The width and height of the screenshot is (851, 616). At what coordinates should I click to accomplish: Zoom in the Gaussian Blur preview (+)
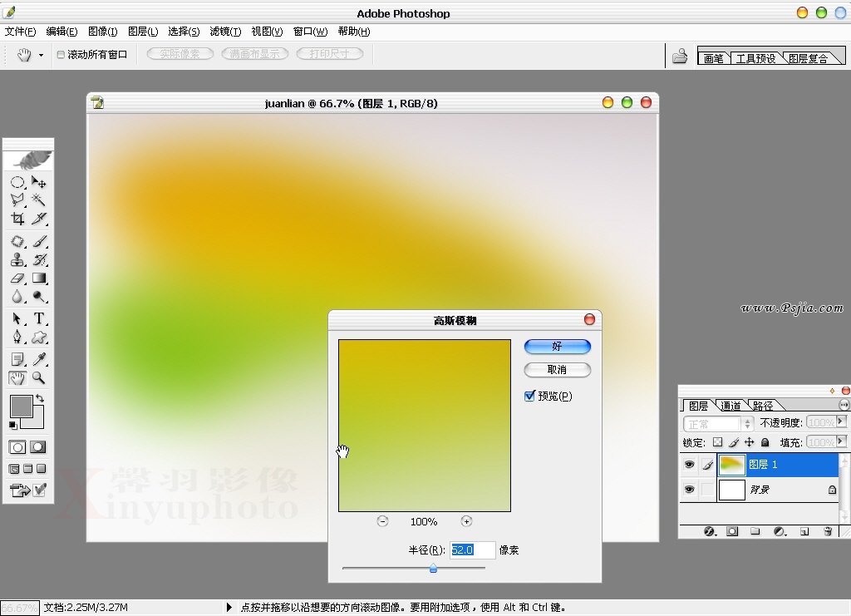pyautogui.click(x=466, y=521)
